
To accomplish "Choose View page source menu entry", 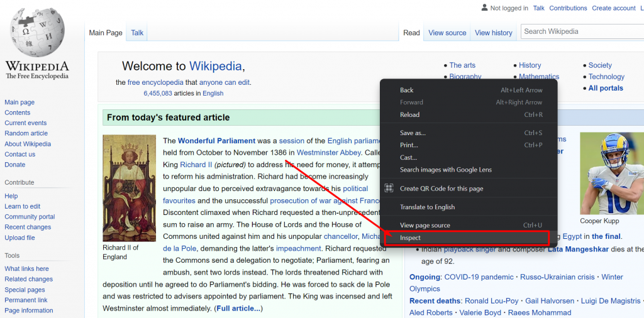I will coord(425,226).
